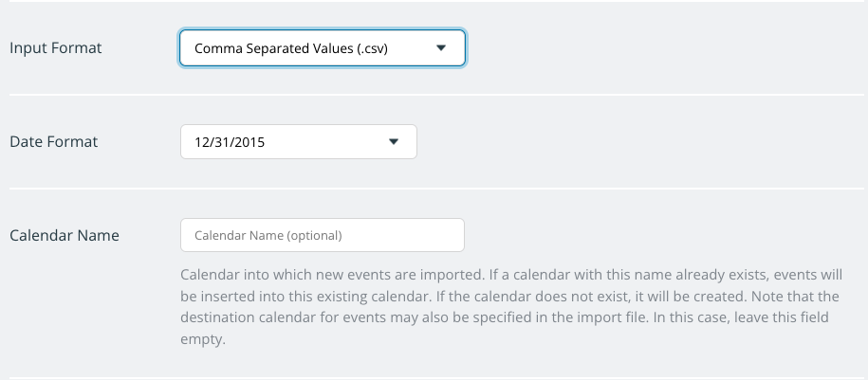Click the "Date Format" label

click(x=54, y=142)
